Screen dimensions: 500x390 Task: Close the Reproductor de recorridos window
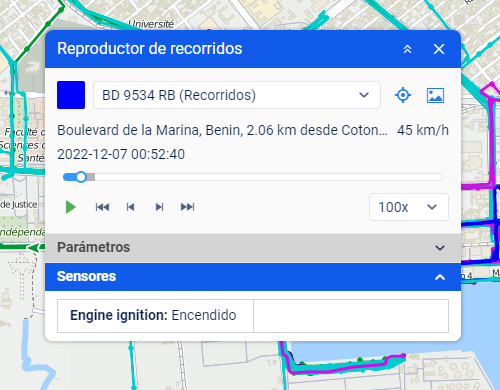click(x=439, y=49)
